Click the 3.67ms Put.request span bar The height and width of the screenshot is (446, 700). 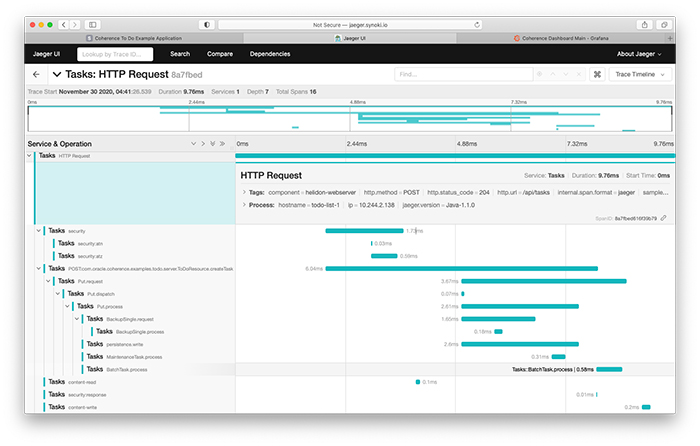(544, 281)
